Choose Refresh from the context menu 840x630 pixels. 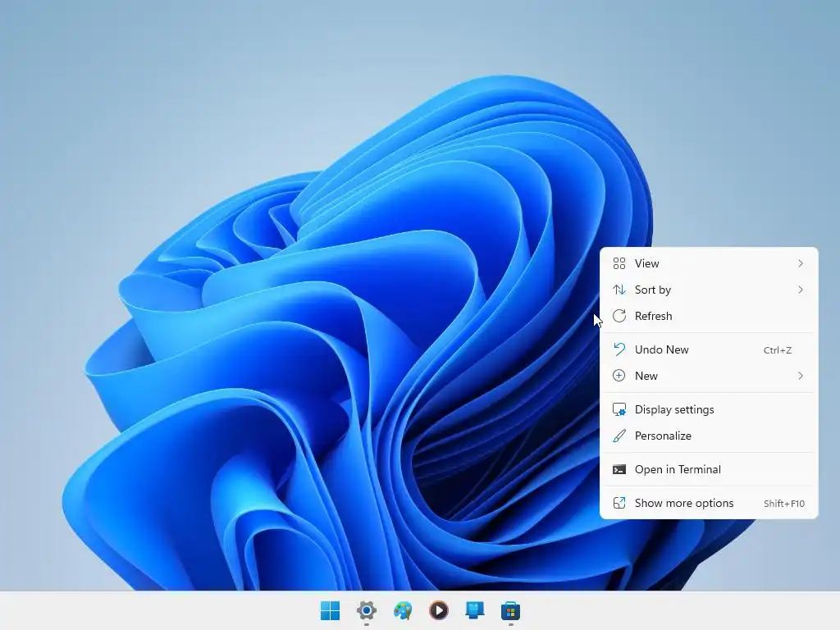coord(709,316)
